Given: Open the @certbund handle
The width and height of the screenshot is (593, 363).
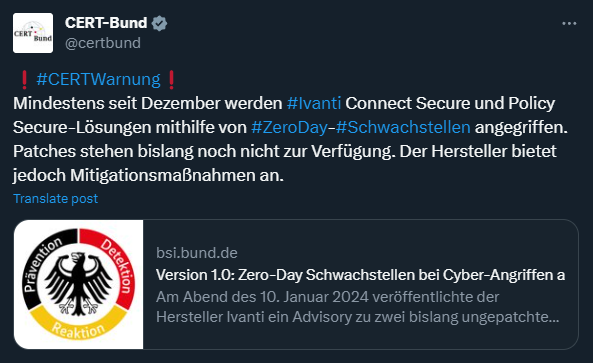Looking at the screenshot, I should (x=103, y=43).
